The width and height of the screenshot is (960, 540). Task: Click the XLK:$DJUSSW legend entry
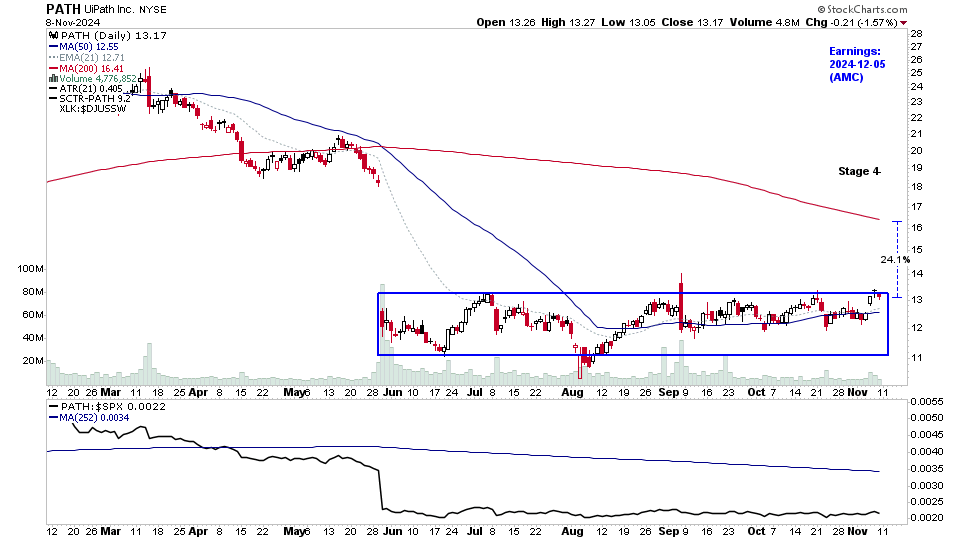tap(92, 109)
